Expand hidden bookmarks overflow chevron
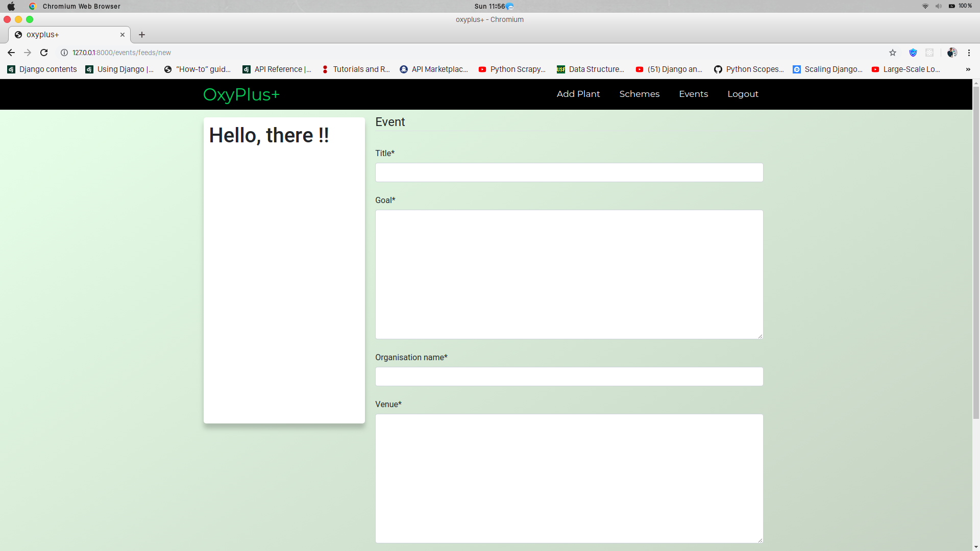The height and width of the screenshot is (551, 980). (x=968, y=69)
